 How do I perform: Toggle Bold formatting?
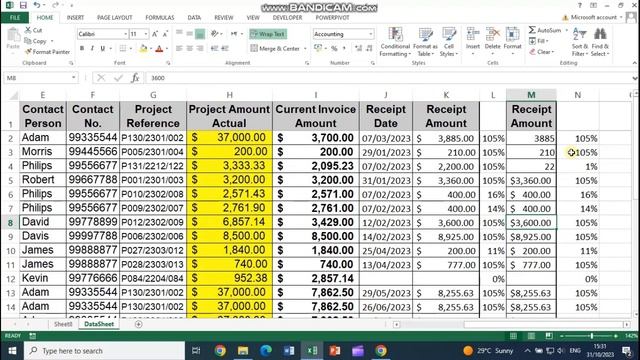(82, 49)
